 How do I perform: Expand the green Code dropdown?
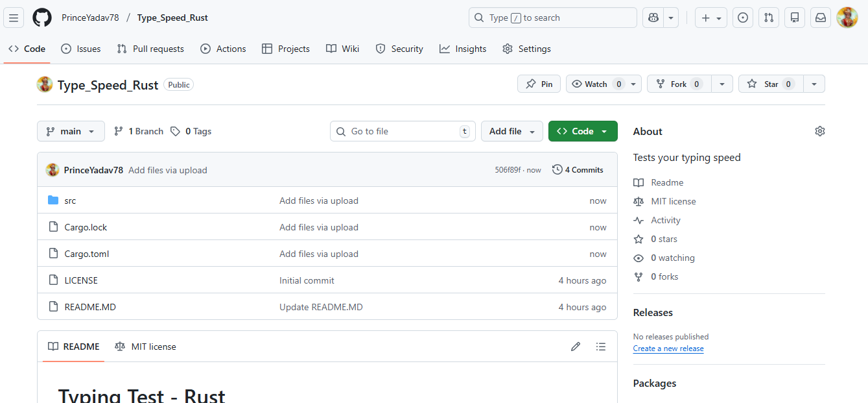tap(582, 131)
